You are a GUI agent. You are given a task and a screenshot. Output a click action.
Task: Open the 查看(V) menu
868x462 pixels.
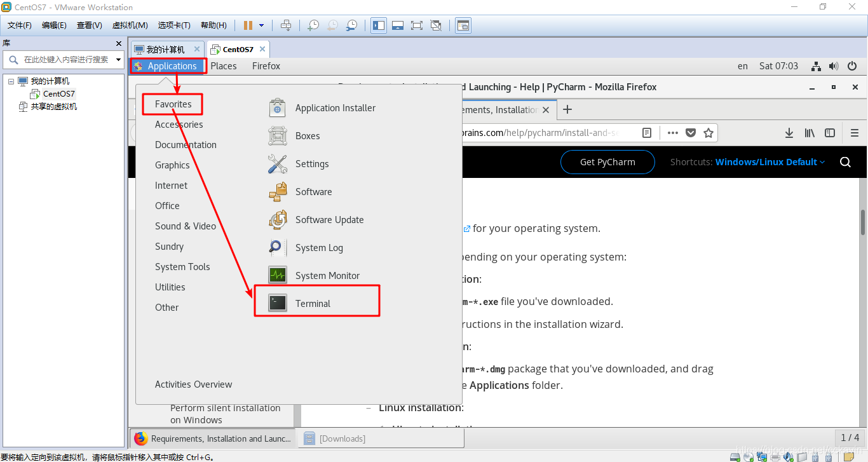pyautogui.click(x=89, y=25)
